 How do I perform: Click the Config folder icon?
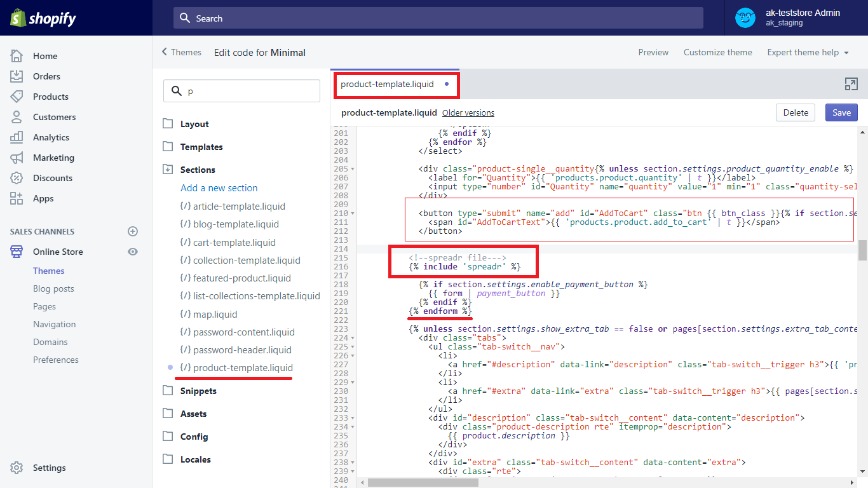click(x=168, y=437)
